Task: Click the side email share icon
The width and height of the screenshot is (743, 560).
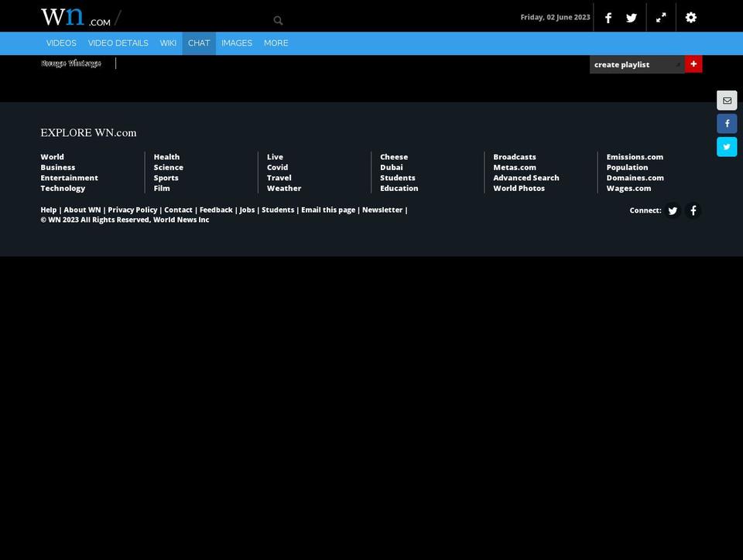Action: click(727, 101)
